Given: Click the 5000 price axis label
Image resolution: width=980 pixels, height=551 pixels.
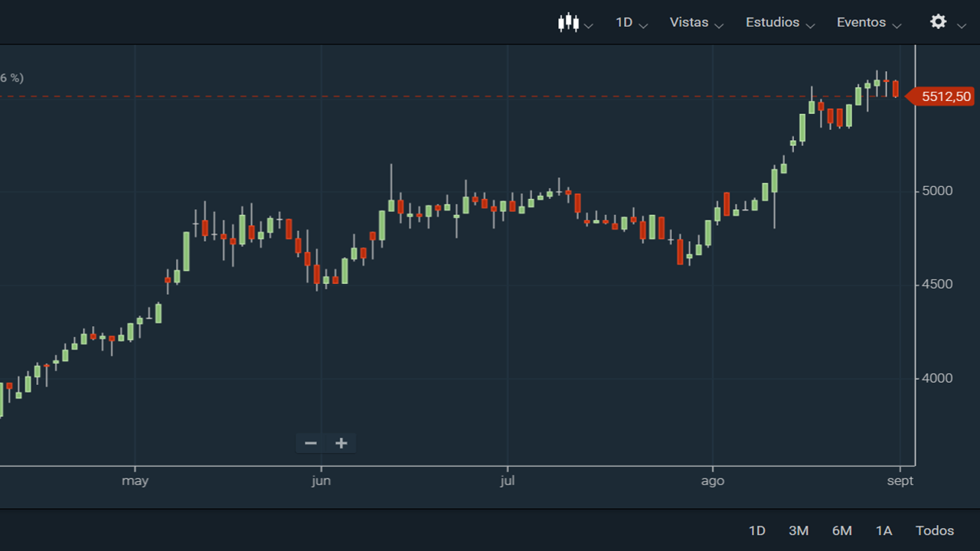Looking at the screenshot, I should tap(937, 191).
